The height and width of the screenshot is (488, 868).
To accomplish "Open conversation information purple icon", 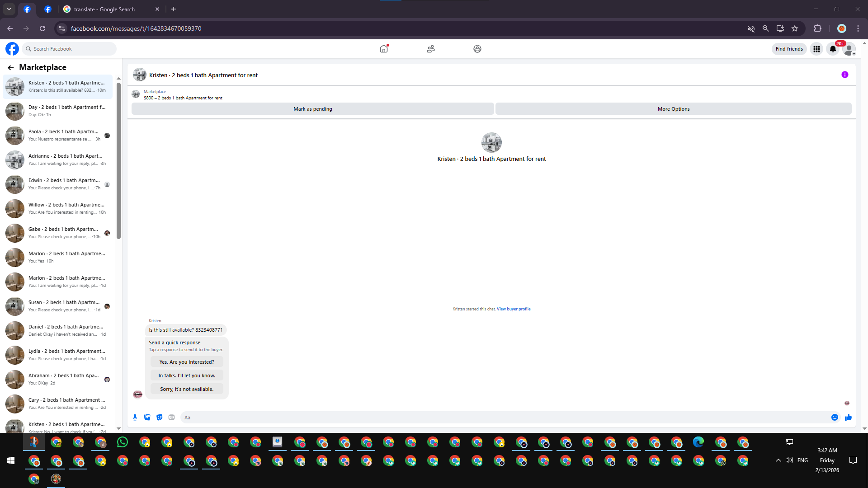I will tap(844, 75).
